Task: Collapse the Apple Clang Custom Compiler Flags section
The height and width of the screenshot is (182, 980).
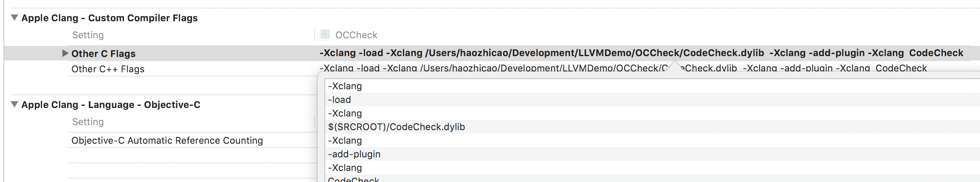Action: pos(14,18)
